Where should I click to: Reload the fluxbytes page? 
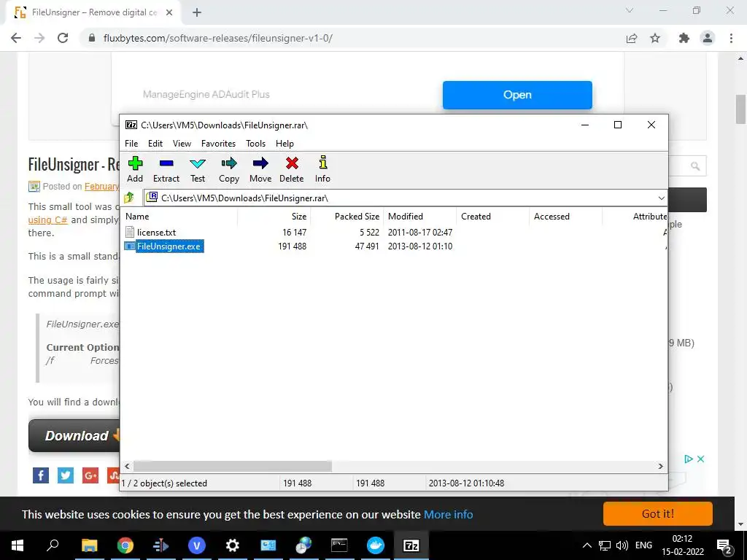pos(63,38)
